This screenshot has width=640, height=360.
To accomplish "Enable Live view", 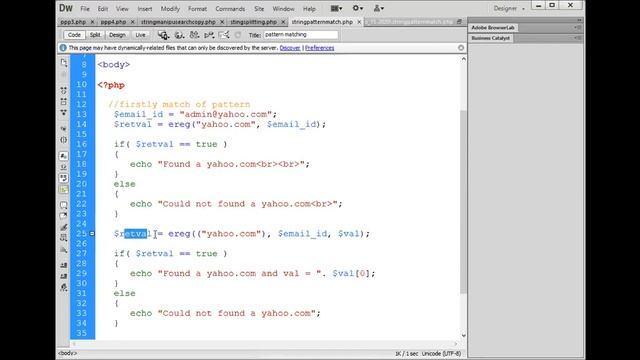I will click(x=140, y=35).
